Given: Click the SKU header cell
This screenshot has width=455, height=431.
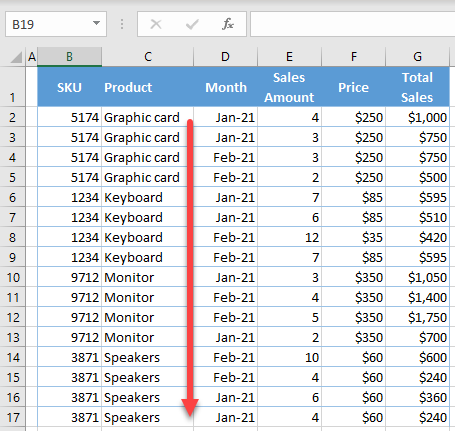Looking at the screenshot, I should coord(69,87).
